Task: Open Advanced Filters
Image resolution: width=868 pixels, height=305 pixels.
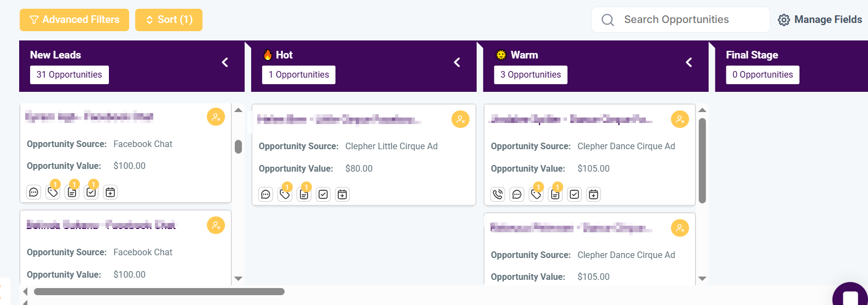Action: coord(74,20)
